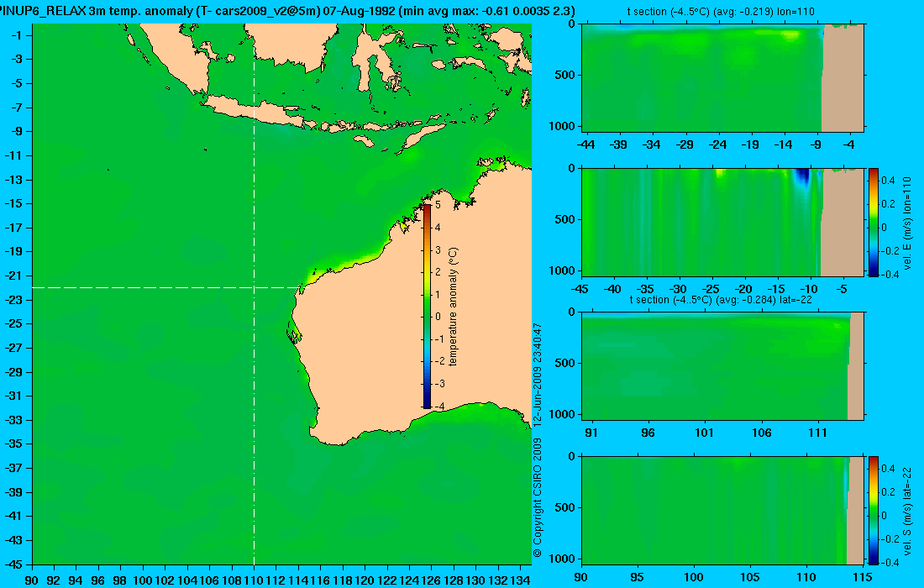Click the velocity E colorbar for lon=110
The width and height of the screenshot is (924, 588).
(x=874, y=222)
